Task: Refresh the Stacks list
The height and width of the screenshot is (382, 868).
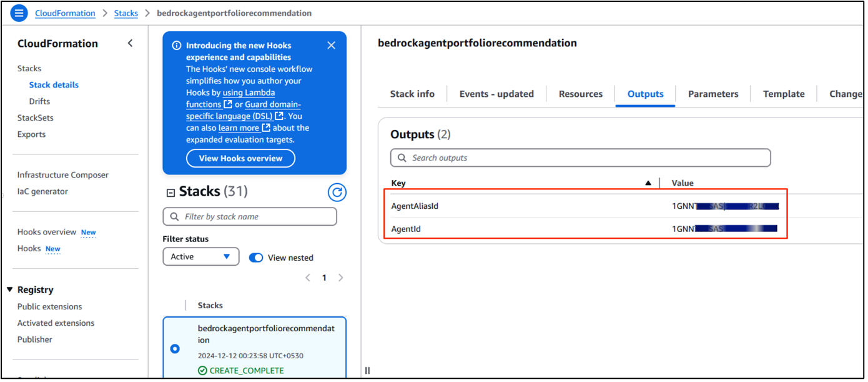Action: tap(337, 192)
